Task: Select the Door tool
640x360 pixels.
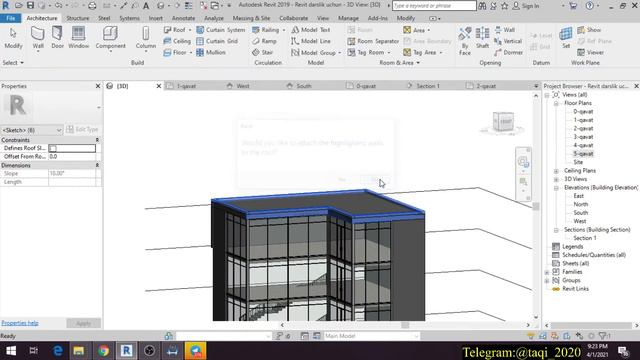Action: (57, 38)
